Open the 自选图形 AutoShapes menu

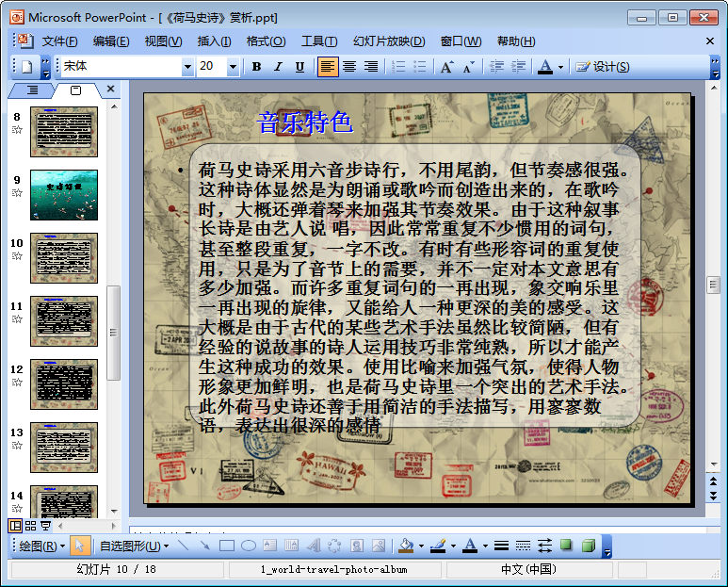click(134, 546)
